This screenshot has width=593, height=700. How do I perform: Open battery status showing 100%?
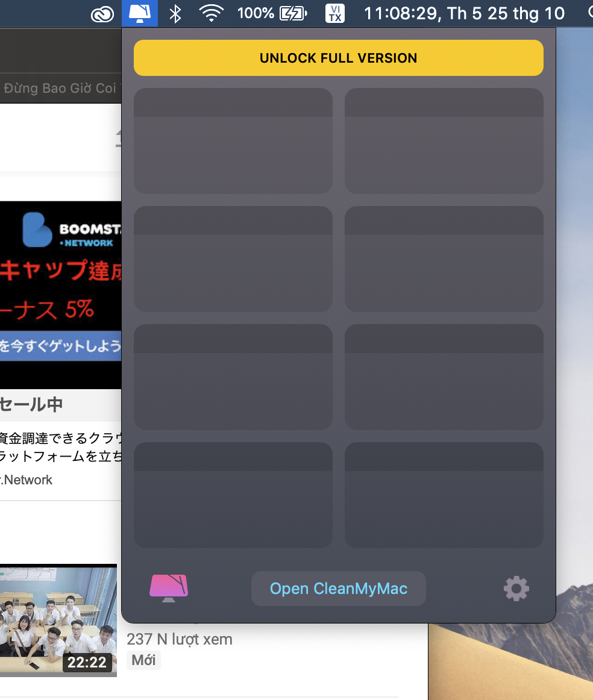coord(272,13)
